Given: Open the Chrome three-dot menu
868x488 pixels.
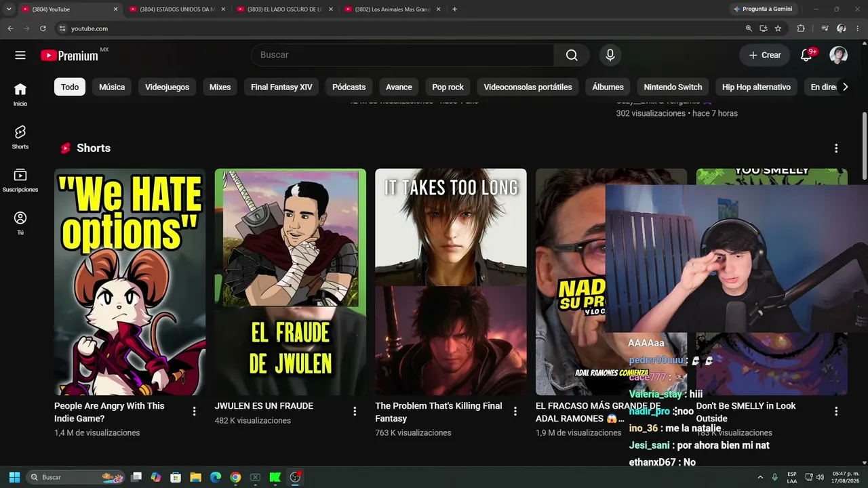Looking at the screenshot, I should 857,28.
